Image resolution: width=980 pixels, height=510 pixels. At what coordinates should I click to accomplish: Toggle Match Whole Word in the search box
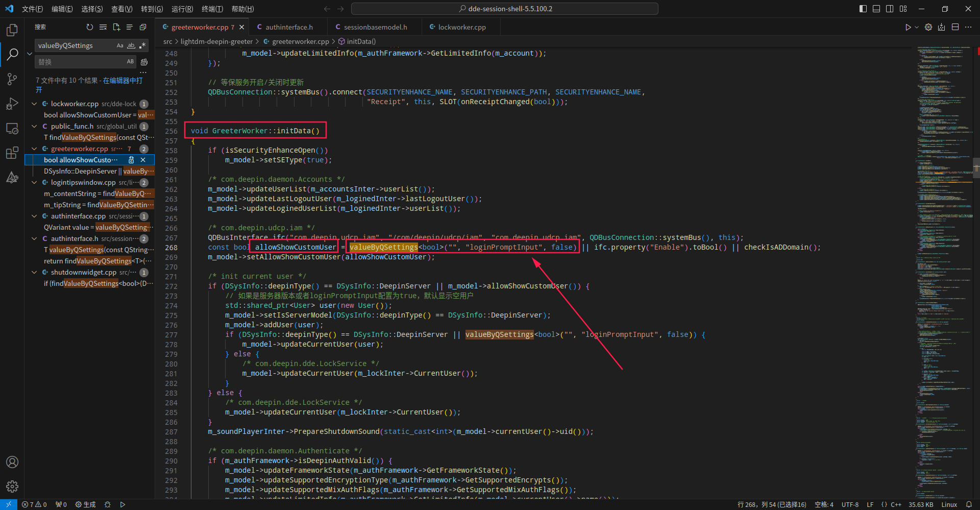point(131,45)
